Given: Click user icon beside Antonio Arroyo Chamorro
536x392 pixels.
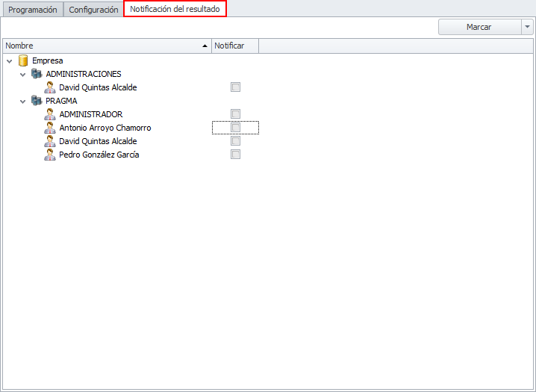Looking at the screenshot, I should (x=50, y=128).
